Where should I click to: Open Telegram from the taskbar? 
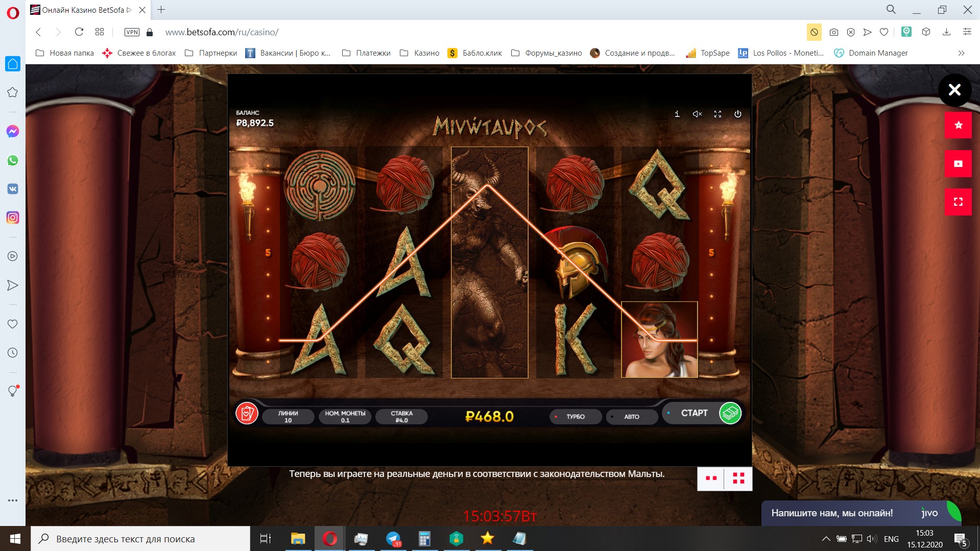coord(393,539)
